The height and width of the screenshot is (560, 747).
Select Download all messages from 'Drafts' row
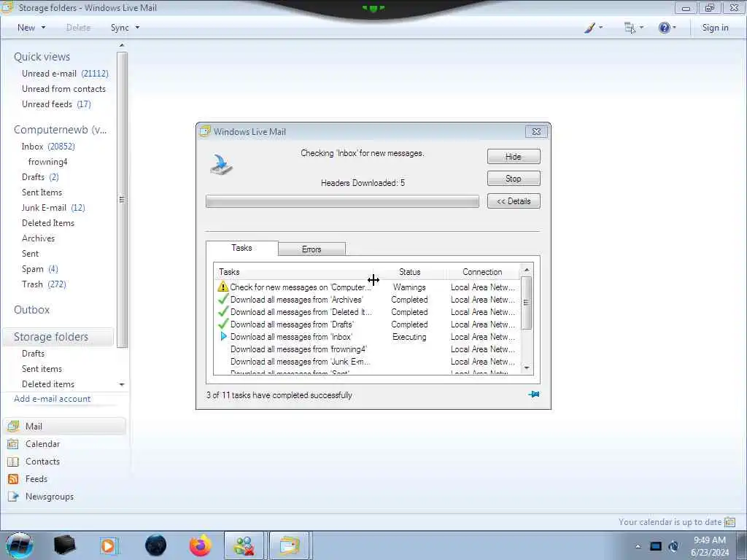[366, 324]
